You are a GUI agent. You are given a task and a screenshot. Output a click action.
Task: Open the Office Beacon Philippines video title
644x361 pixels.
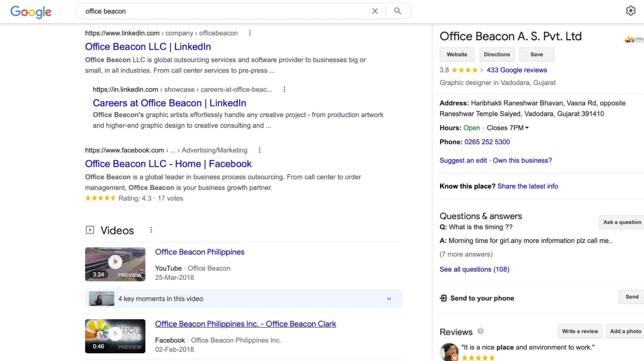(200, 252)
